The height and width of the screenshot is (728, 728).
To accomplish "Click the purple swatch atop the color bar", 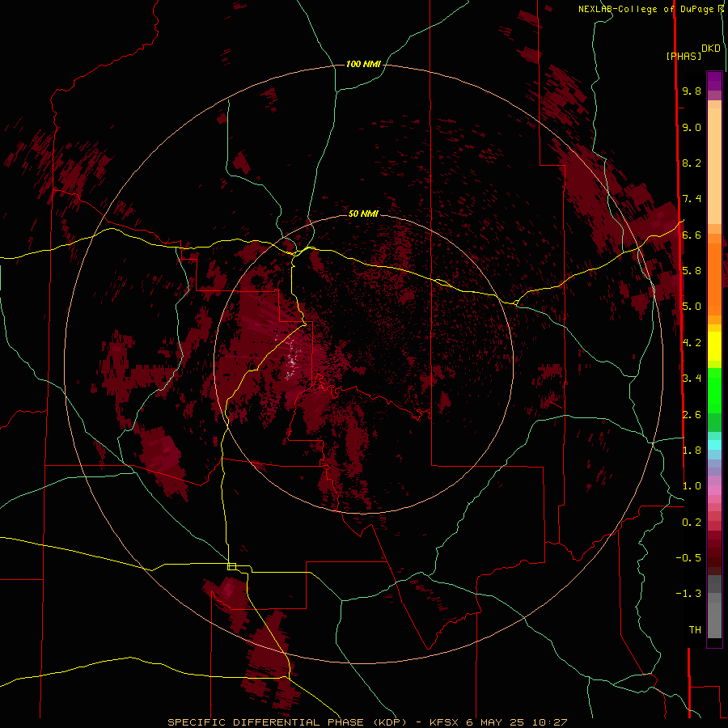I will tap(714, 82).
